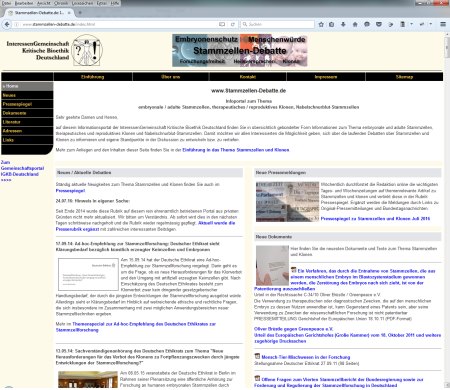Select Links in the left sidebar
This screenshot has height=390, width=450.
tap(27, 140)
